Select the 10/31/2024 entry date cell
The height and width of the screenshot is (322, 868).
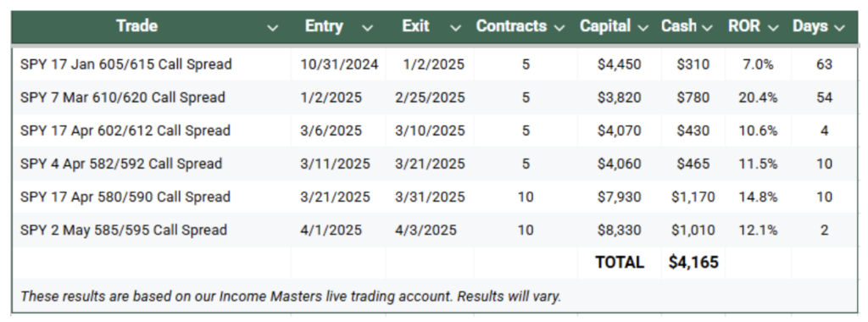[339, 64]
